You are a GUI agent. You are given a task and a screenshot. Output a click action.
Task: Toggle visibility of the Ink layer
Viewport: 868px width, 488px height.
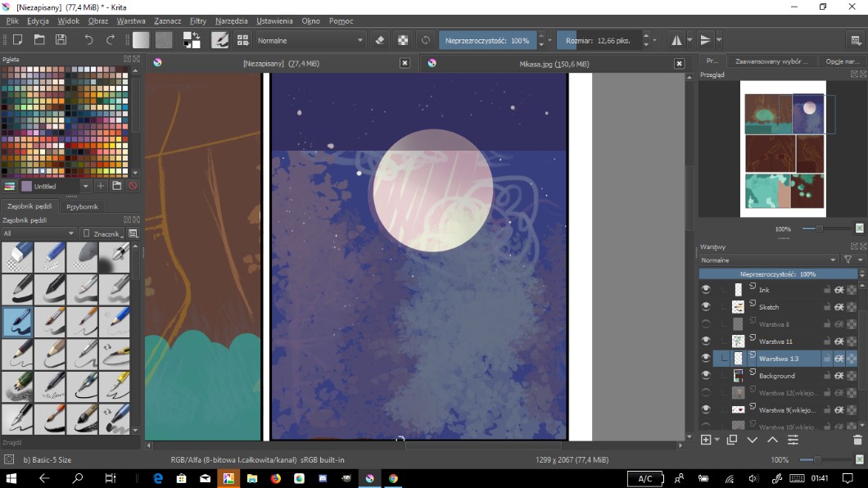click(x=706, y=290)
